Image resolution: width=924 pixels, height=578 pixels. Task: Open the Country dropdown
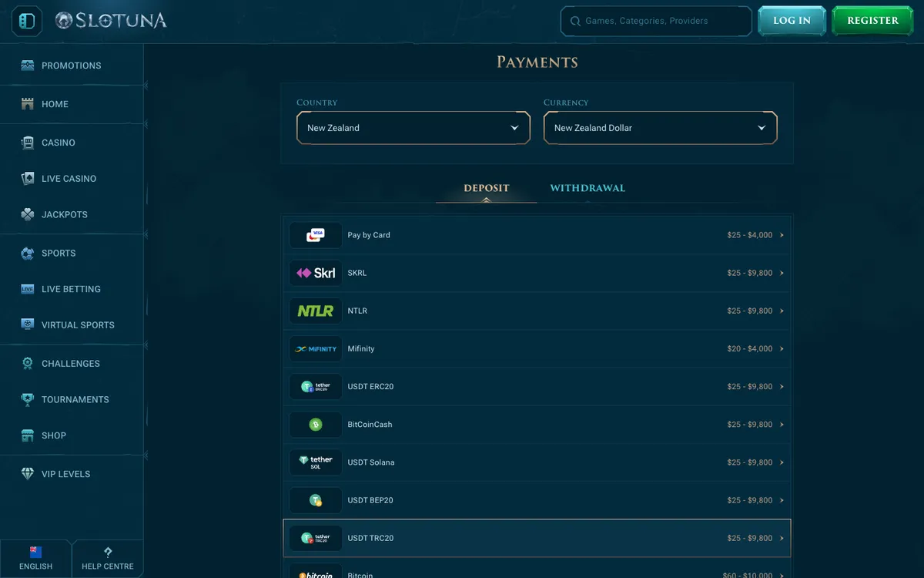pyautogui.click(x=413, y=128)
